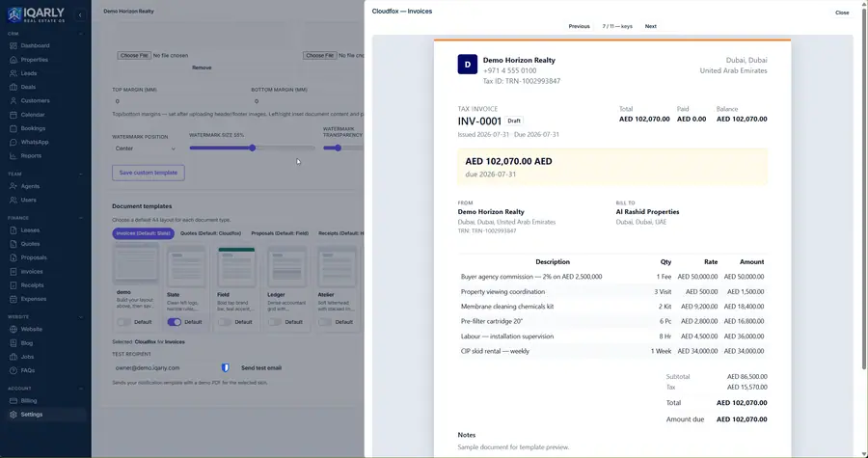Click the shield icon beside test recipient
The width and height of the screenshot is (868, 458).
tap(226, 367)
